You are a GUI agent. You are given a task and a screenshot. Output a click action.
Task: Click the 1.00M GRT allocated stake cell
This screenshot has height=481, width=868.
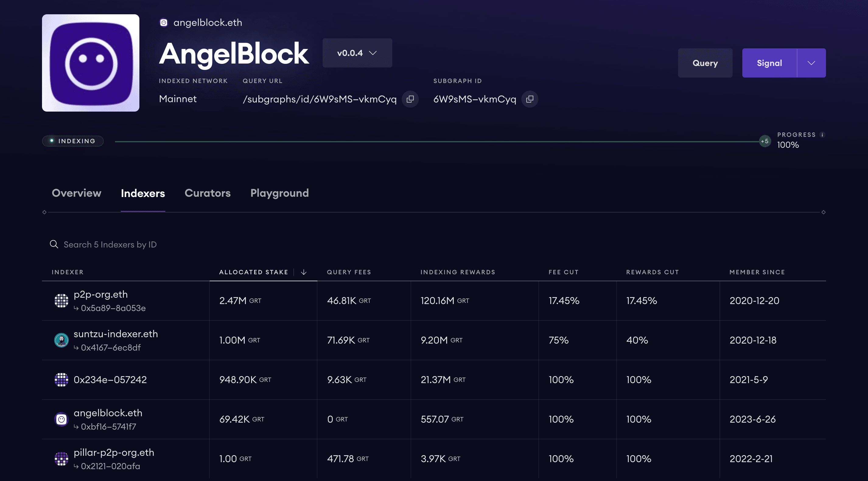tap(240, 340)
